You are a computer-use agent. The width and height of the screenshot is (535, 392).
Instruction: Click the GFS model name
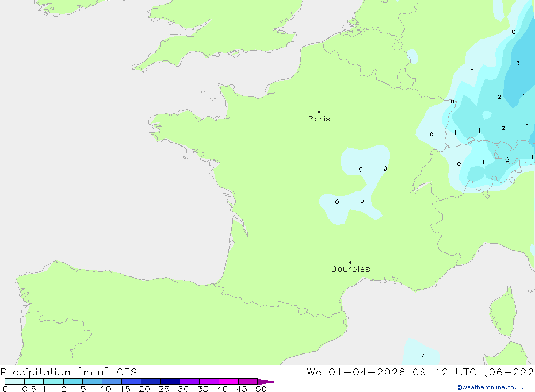click(127, 372)
